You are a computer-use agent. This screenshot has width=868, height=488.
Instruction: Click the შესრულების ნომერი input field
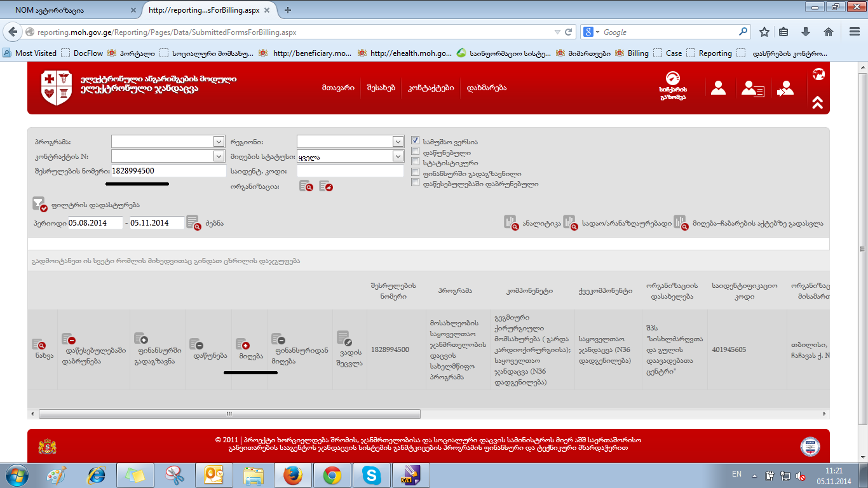pos(168,171)
